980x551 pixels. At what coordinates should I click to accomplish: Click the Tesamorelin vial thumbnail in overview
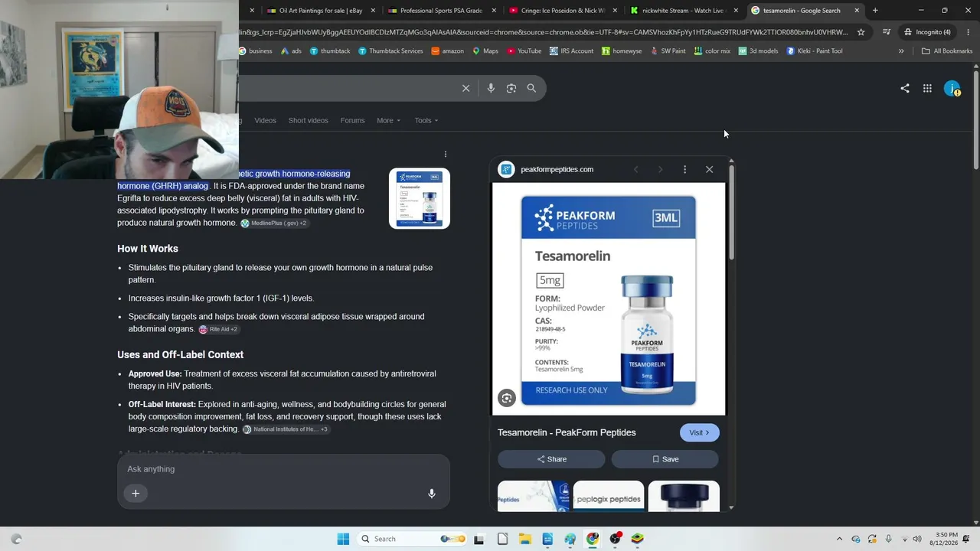[420, 198]
